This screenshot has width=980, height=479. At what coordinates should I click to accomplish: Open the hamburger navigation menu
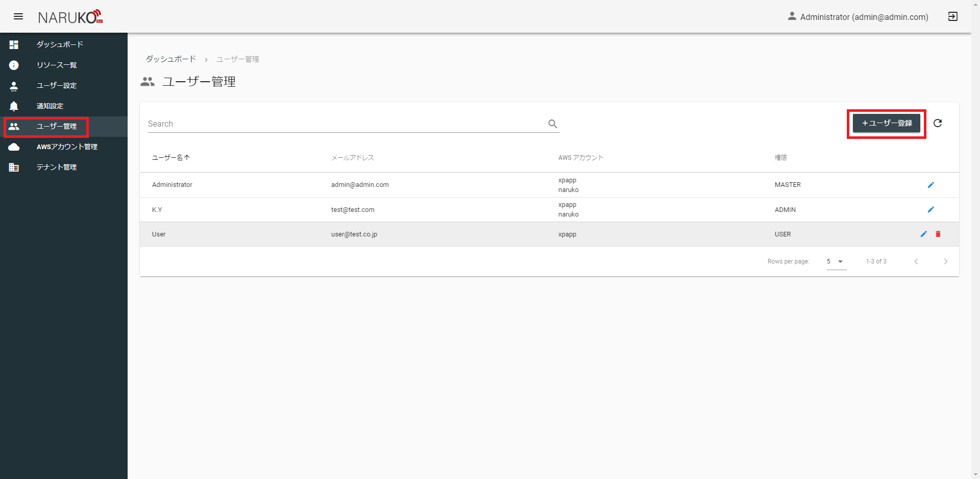click(18, 16)
